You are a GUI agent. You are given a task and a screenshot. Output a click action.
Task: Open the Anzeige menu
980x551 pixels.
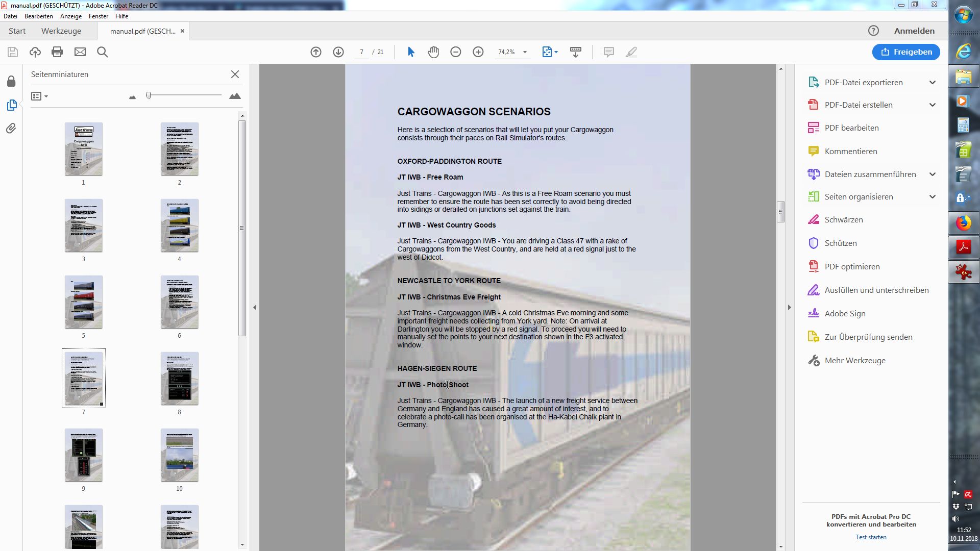[x=71, y=16]
